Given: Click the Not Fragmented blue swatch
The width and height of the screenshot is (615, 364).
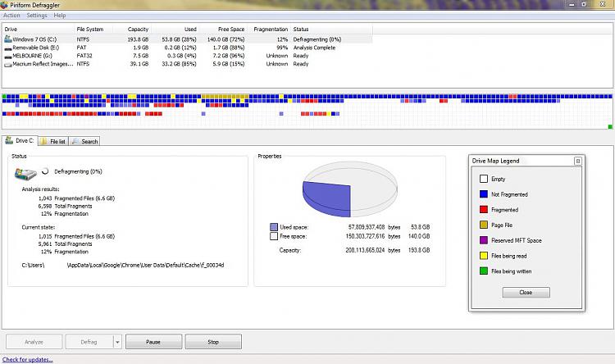Looking at the screenshot, I should (484, 194).
